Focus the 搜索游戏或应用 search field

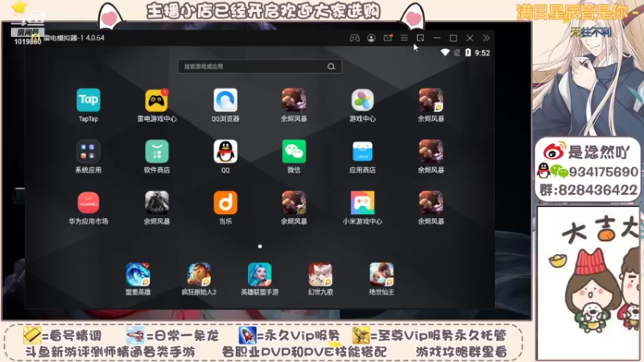259,67
